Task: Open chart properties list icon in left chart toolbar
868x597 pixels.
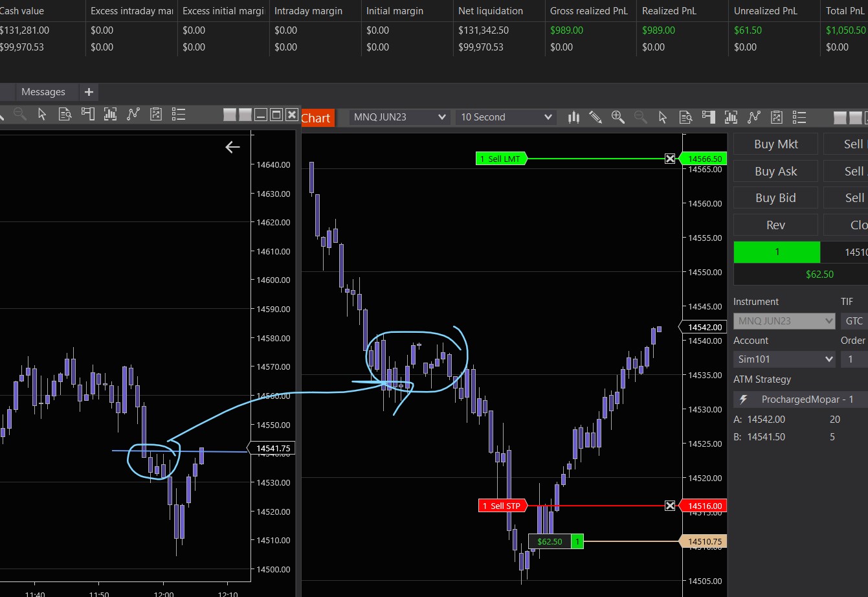Action: 179,115
